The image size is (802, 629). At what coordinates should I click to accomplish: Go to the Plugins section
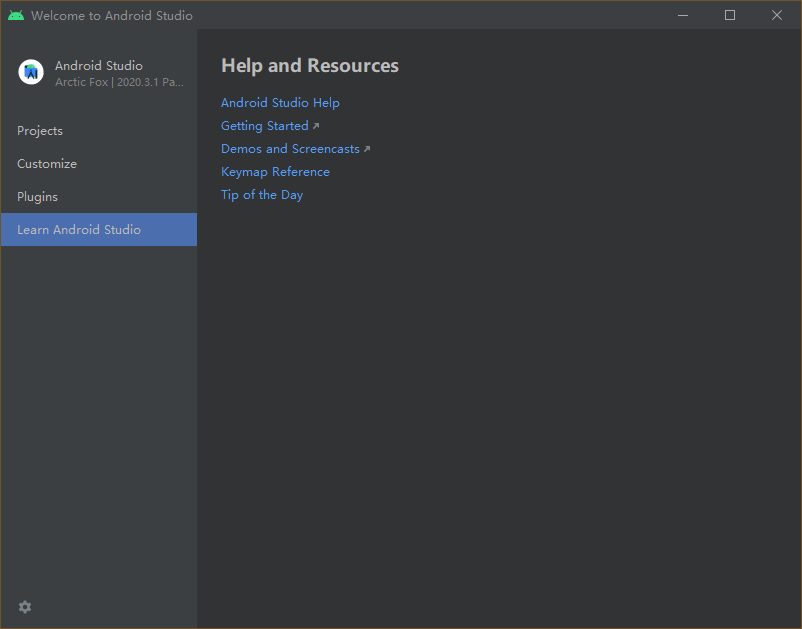38,197
